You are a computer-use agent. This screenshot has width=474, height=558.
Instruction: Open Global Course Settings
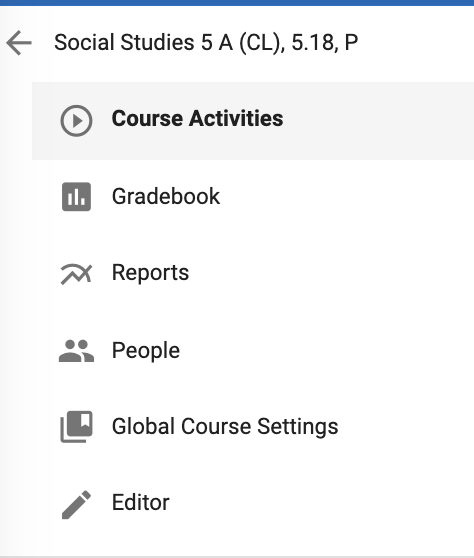pos(253,427)
